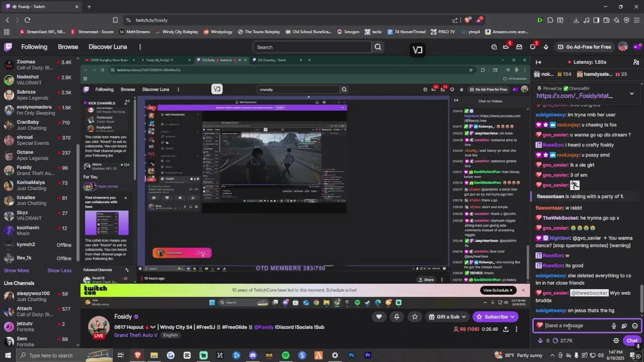Open a new browser tab
Image resolution: width=644 pixels, height=362 pixels.
point(89,7)
